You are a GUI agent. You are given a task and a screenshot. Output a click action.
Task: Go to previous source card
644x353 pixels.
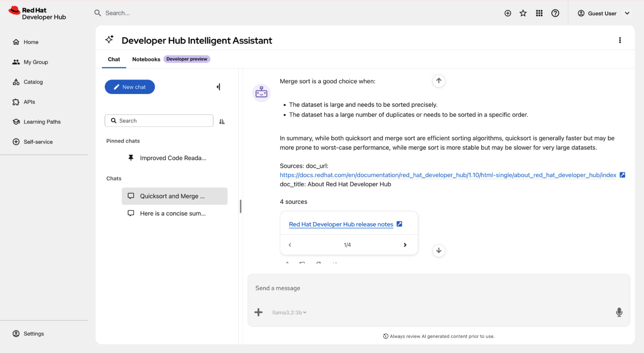tap(290, 245)
